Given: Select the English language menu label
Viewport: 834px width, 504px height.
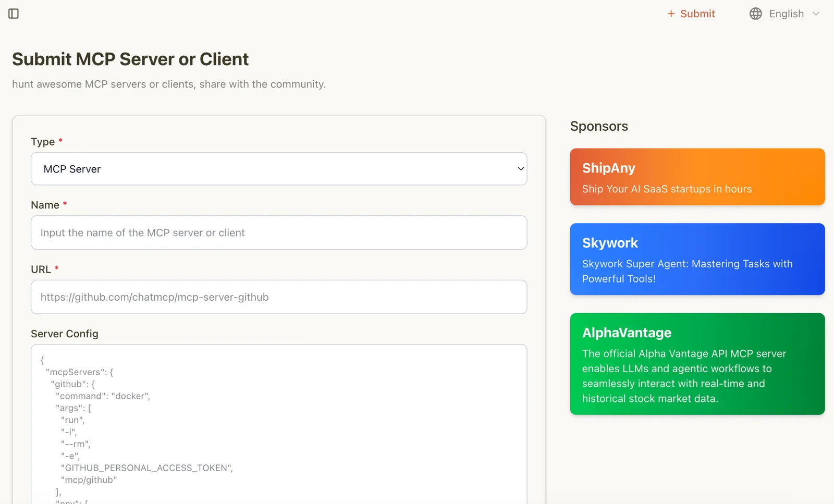Looking at the screenshot, I should point(786,14).
